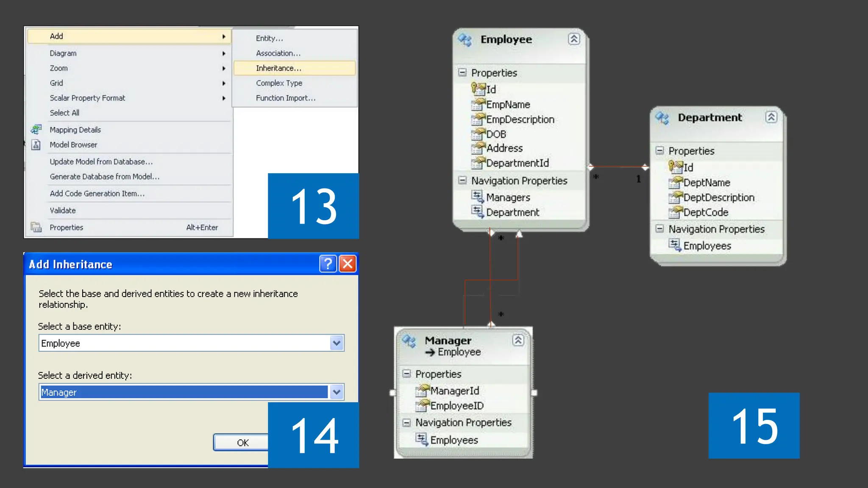Collapse Department's Navigation Properties section
This screenshot has height=488, width=868.
coord(659,229)
